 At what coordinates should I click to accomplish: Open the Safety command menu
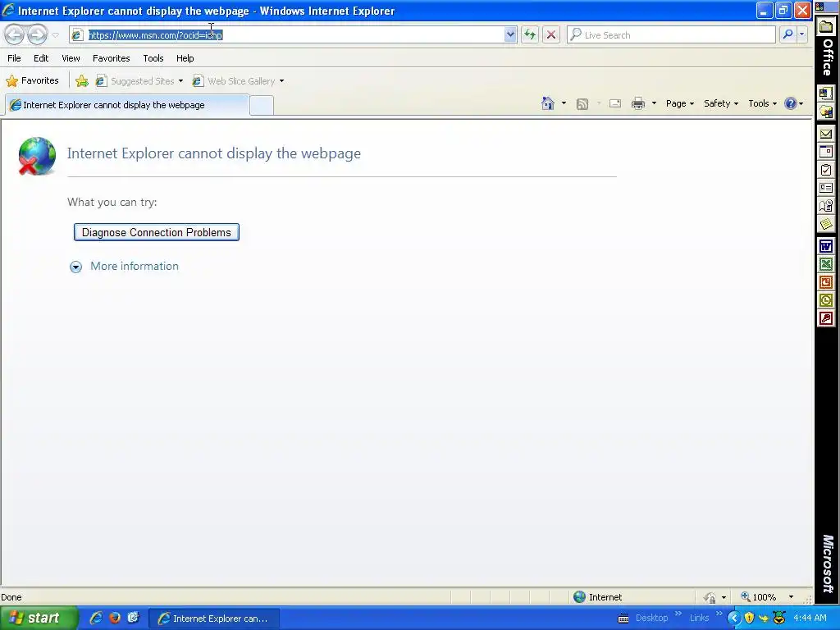(x=720, y=103)
